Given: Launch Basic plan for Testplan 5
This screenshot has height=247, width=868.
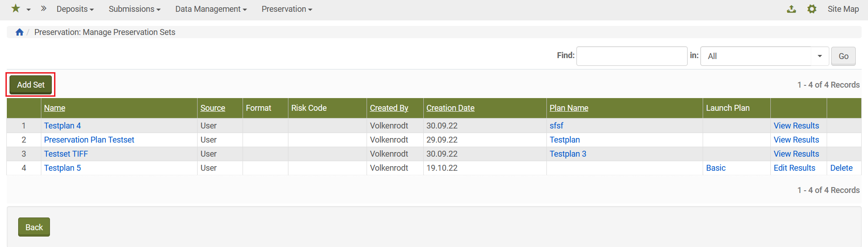Looking at the screenshot, I should pyautogui.click(x=715, y=168).
